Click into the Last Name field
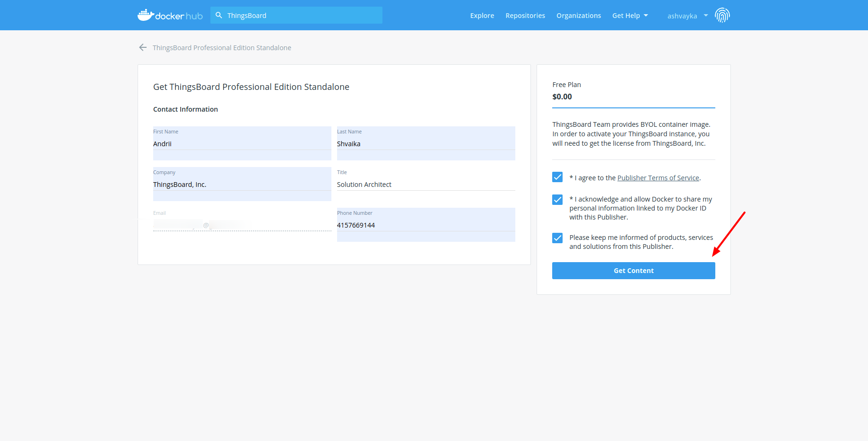Viewport: 868px width, 441px height. point(425,144)
